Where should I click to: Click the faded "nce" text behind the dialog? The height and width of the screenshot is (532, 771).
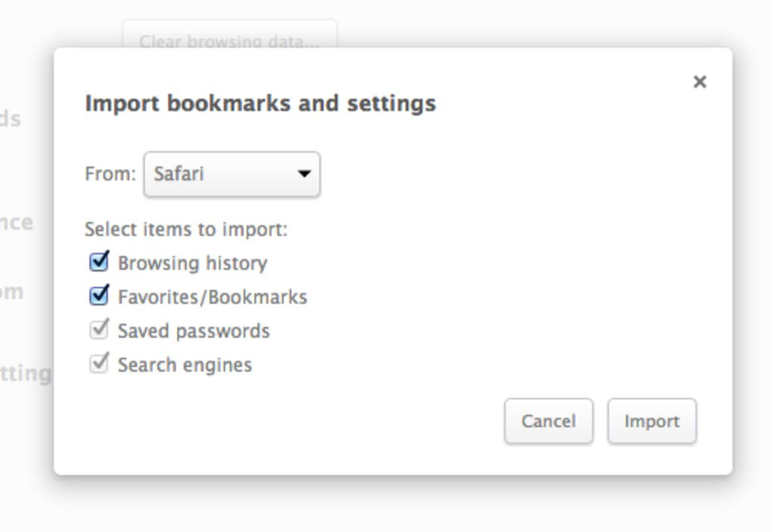coord(17,223)
